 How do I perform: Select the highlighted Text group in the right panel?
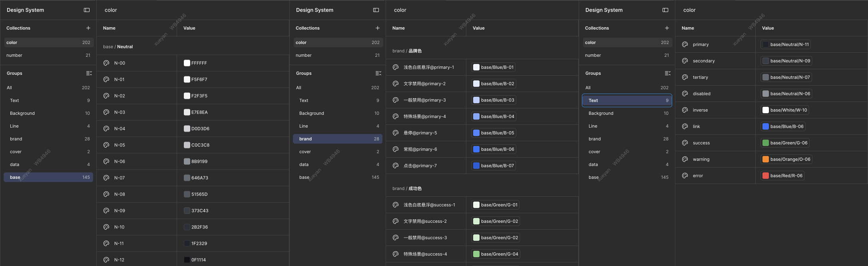627,100
